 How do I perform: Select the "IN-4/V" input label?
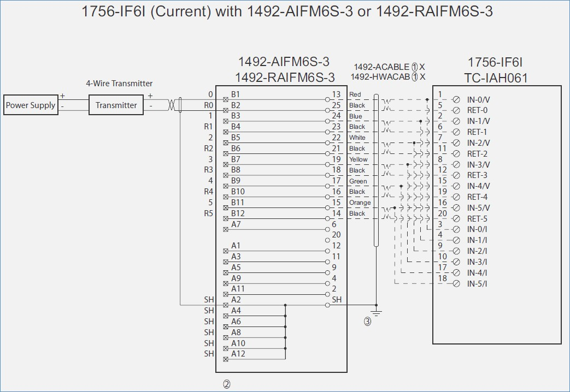pyautogui.click(x=478, y=186)
